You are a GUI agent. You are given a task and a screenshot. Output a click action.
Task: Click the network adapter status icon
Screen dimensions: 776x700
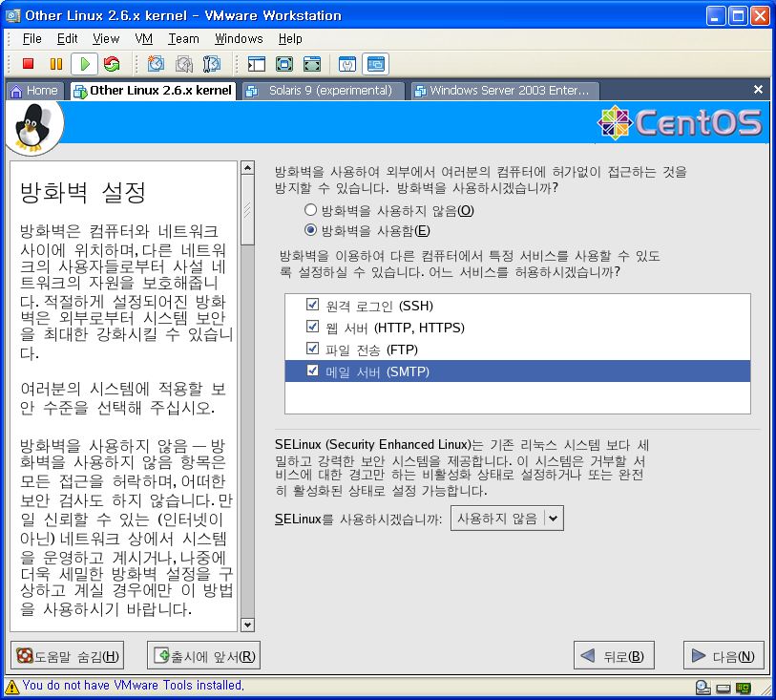(743, 687)
